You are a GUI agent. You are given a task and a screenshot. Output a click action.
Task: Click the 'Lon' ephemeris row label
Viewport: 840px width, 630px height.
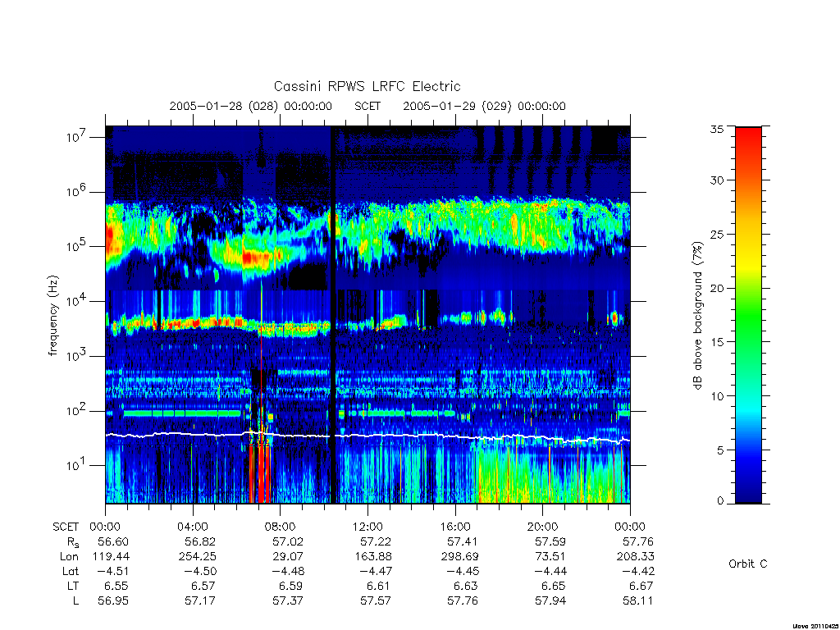(x=70, y=556)
